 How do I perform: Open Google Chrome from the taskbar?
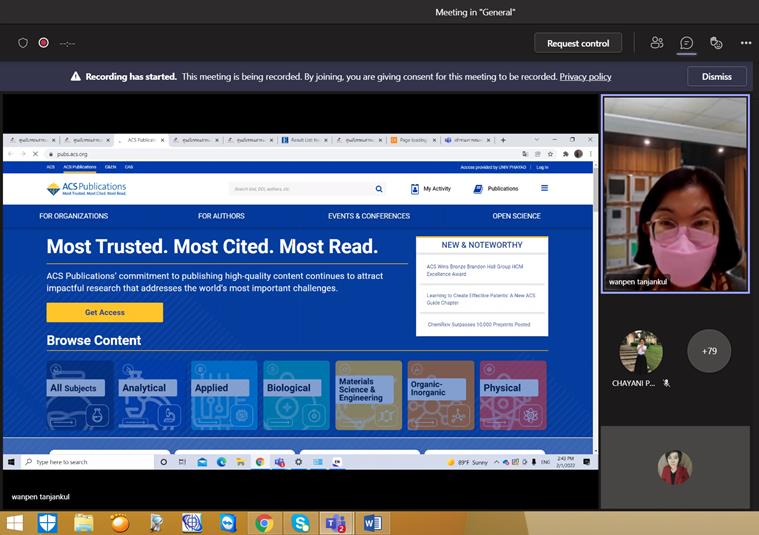coord(264,523)
